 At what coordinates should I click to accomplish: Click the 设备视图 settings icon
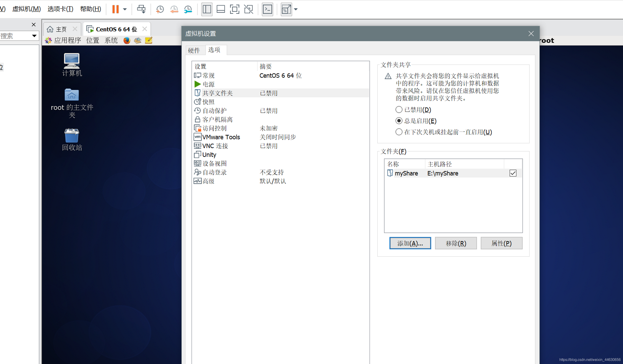pos(197,163)
